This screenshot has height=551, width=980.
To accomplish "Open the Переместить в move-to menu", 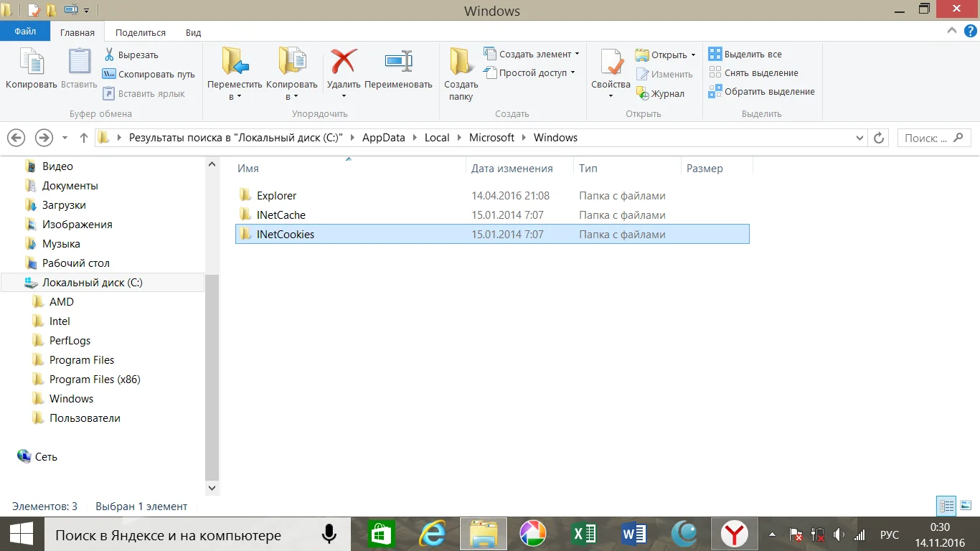I will click(235, 75).
